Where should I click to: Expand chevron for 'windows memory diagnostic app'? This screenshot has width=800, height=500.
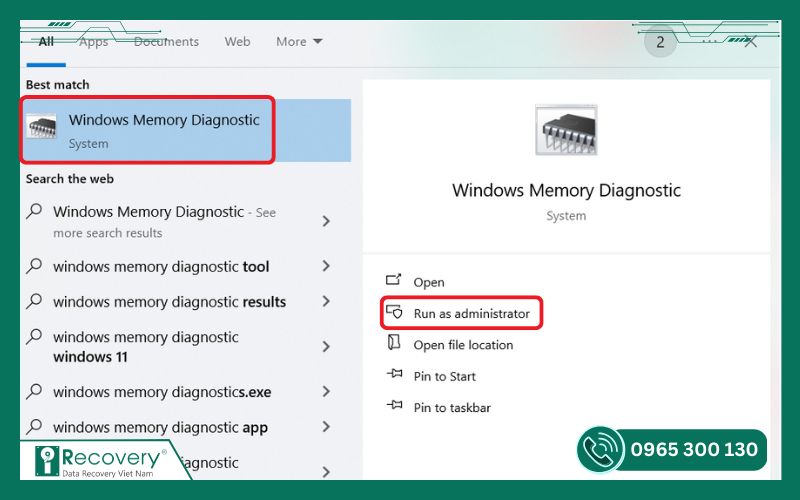point(327,427)
